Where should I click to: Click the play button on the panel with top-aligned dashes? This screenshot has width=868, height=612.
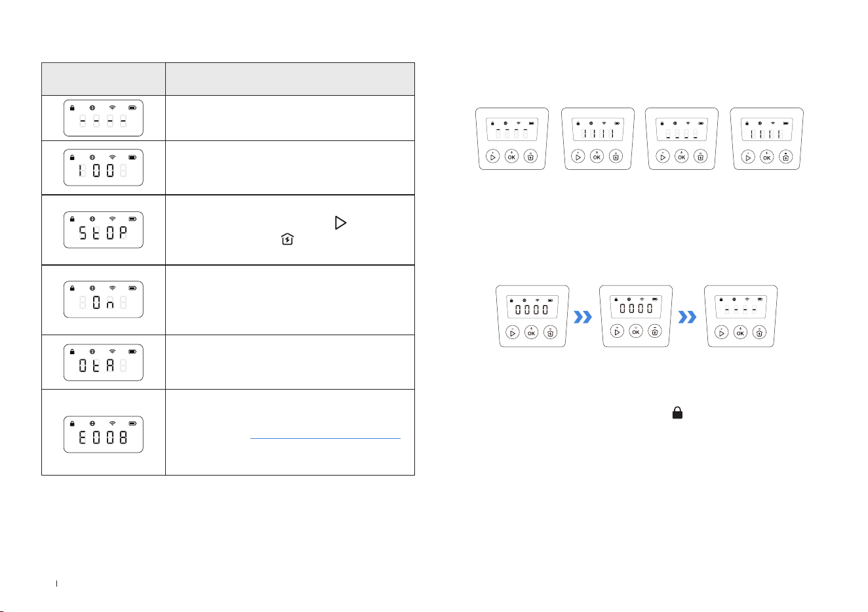[x=493, y=157]
